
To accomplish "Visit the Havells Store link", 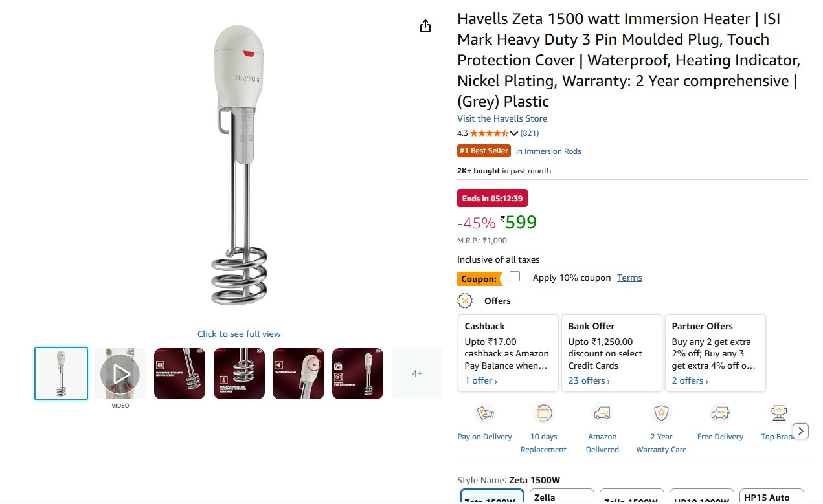I will [x=502, y=118].
